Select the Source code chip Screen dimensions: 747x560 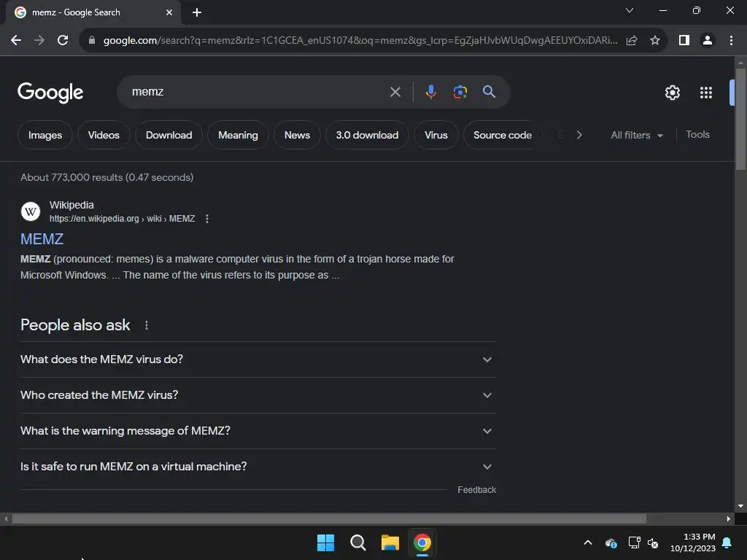point(502,135)
